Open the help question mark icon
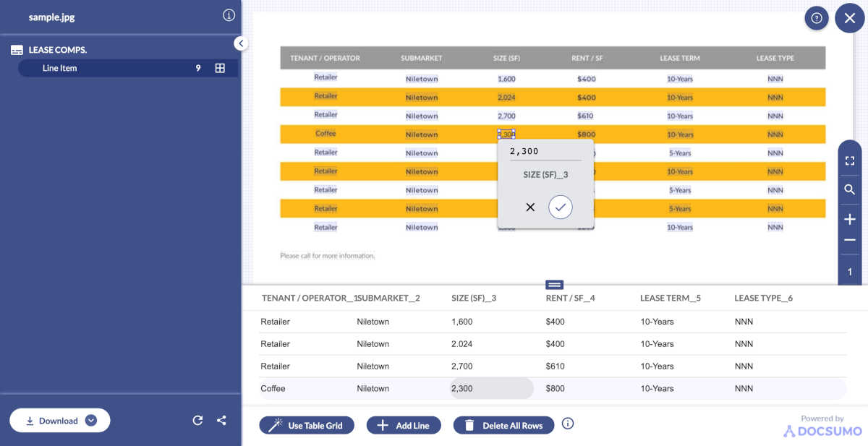The height and width of the screenshot is (446, 868). (817, 18)
